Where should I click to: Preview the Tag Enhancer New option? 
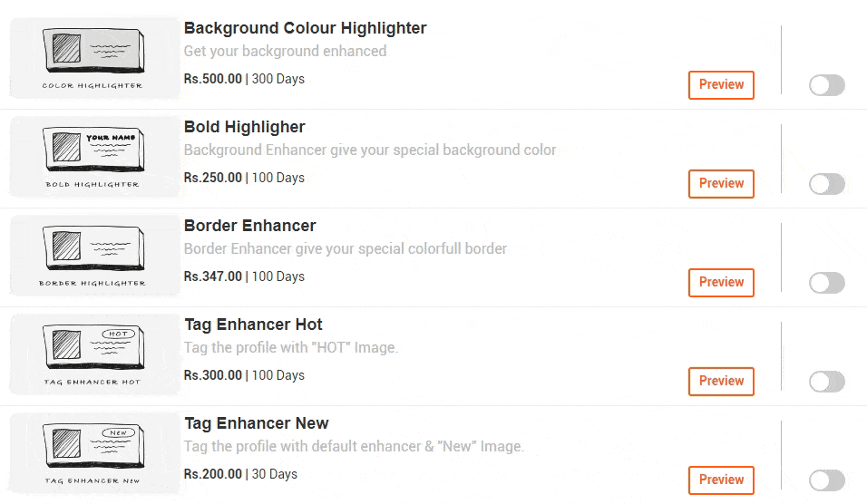point(721,480)
